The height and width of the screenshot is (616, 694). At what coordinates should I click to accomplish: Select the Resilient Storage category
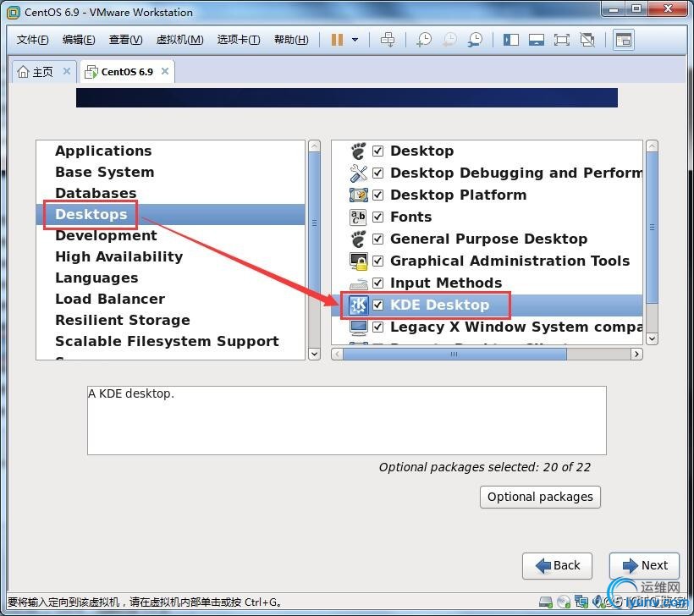coord(170,321)
